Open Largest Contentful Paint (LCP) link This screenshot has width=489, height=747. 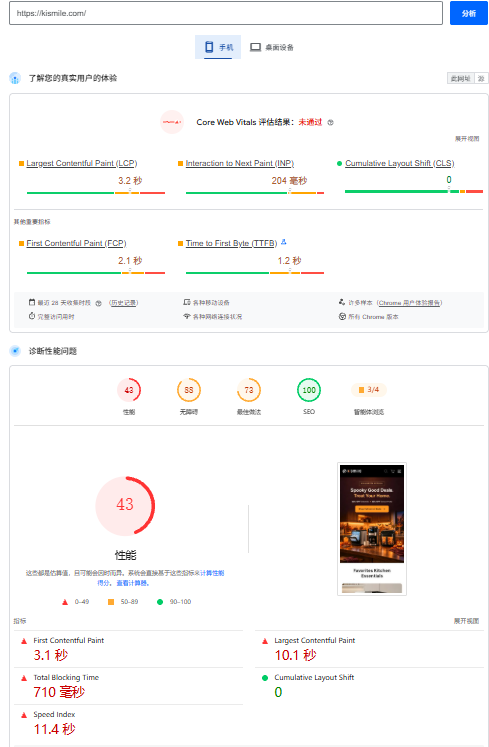coord(82,163)
